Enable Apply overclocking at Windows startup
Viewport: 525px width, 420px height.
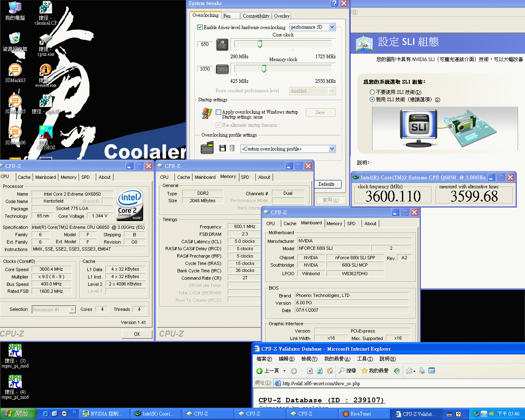pyautogui.click(x=219, y=112)
